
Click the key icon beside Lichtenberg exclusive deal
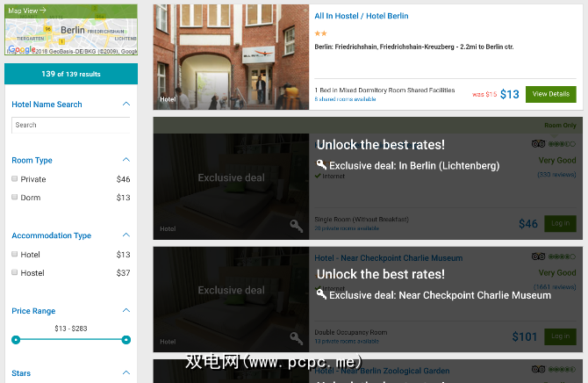coord(321,164)
